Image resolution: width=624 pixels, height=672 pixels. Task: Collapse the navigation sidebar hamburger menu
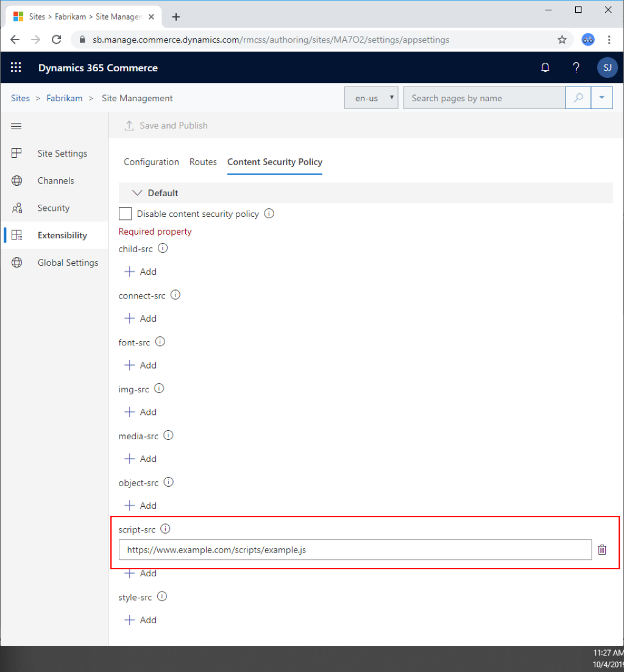(x=16, y=126)
